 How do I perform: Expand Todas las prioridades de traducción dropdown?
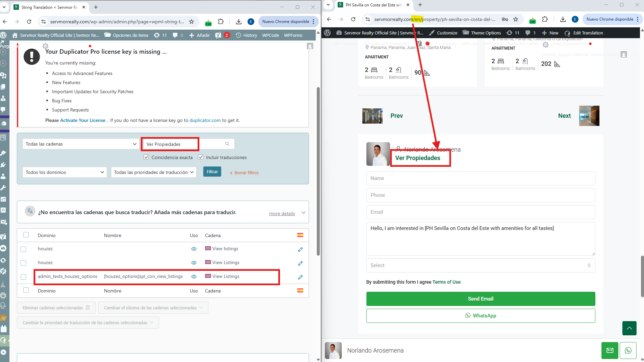(x=154, y=172)
